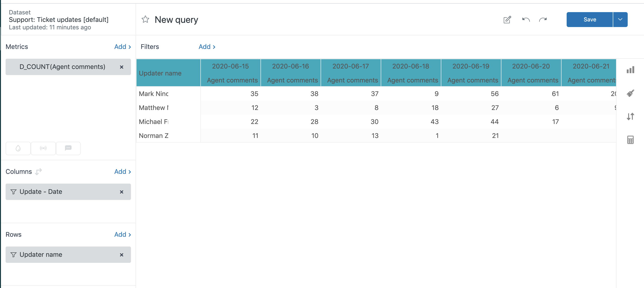This screenshot has height=288, width=644.
Task: Open Add menu for Filters
Action: point(207,47)
